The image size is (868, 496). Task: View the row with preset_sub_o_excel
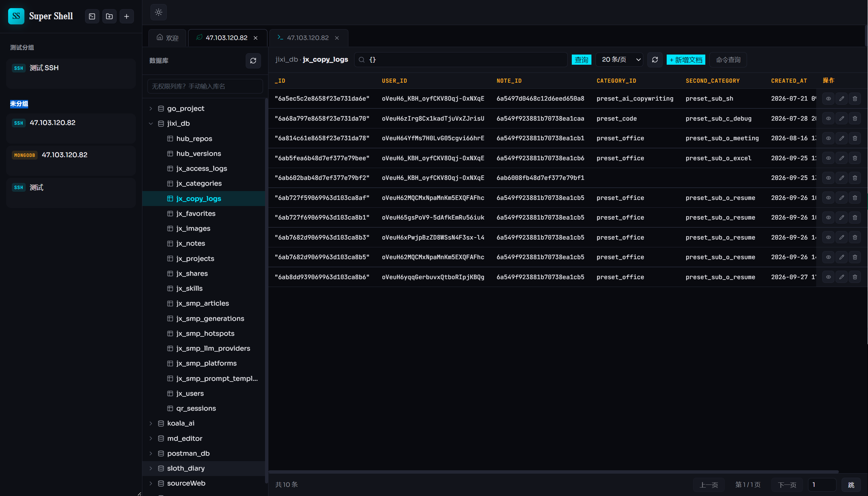(828, 158)
